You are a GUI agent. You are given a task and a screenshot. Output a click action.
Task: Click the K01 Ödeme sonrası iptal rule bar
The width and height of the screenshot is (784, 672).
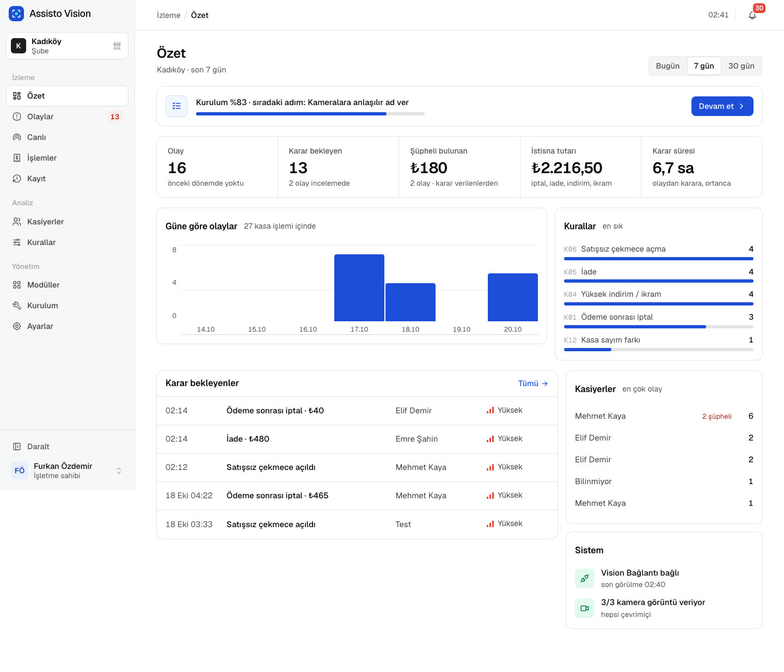click(x=659, y=327)
